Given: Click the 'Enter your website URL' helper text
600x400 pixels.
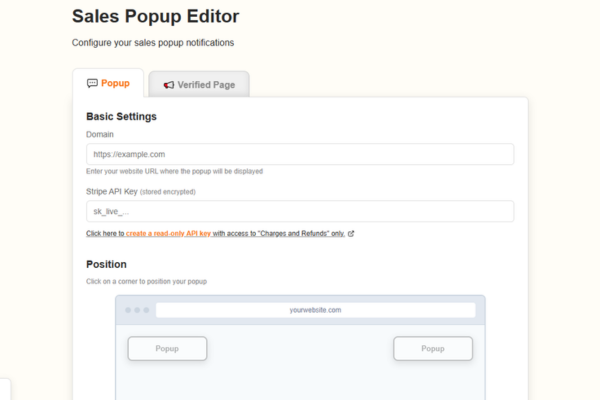Looking at the screenshot, I should pos(174,171).
